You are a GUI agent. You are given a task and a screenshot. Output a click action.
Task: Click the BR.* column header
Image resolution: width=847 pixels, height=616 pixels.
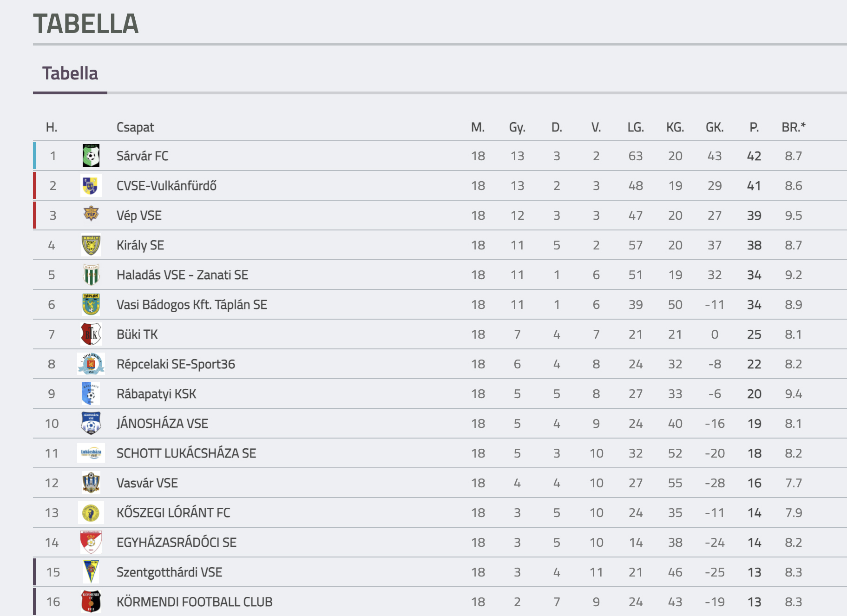click(794, 127)
